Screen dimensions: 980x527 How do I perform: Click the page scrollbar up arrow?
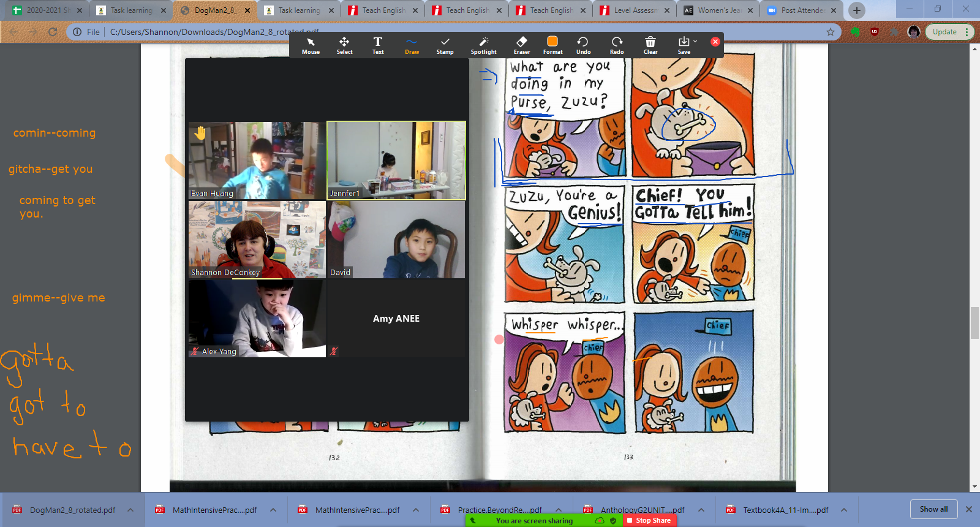pos(974,48)
